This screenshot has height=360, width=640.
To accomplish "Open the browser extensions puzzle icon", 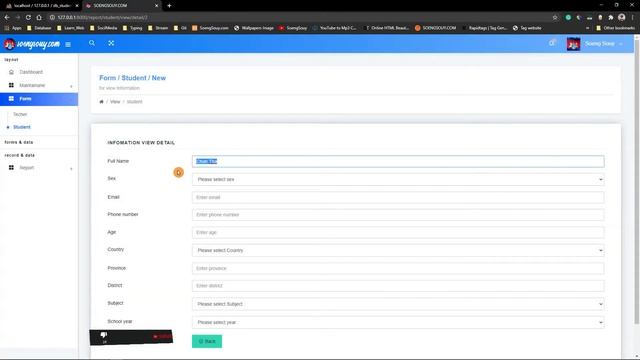I will coord(611,17).
